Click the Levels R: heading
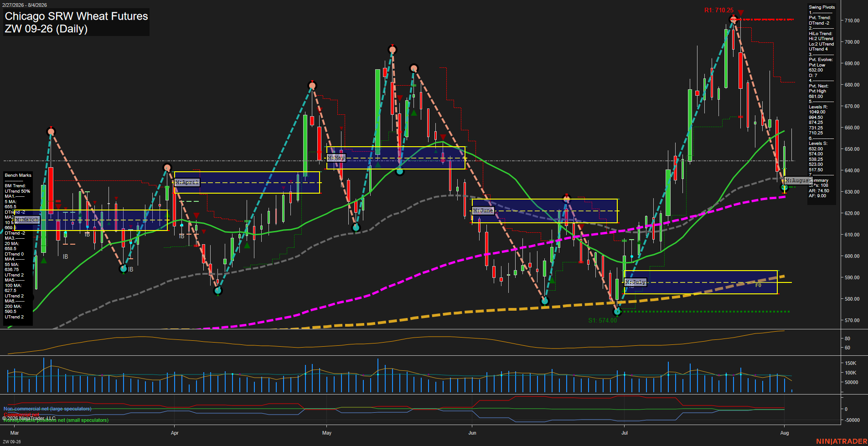This screenshot has width=868, height=446. (818, 107)
